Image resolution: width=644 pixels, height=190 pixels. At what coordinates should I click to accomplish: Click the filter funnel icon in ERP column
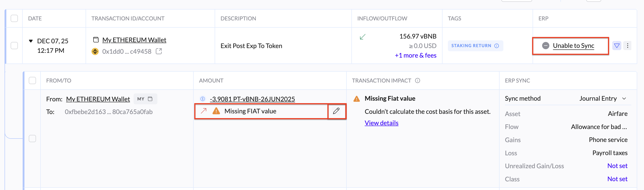(617, 46)
